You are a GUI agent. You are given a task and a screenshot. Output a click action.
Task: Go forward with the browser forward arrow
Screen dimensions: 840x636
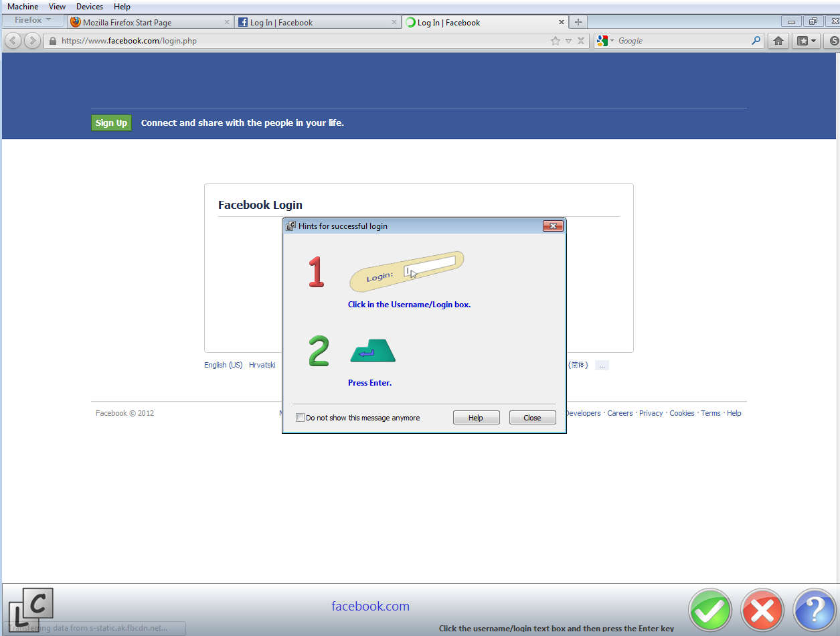tap(31, 41)
